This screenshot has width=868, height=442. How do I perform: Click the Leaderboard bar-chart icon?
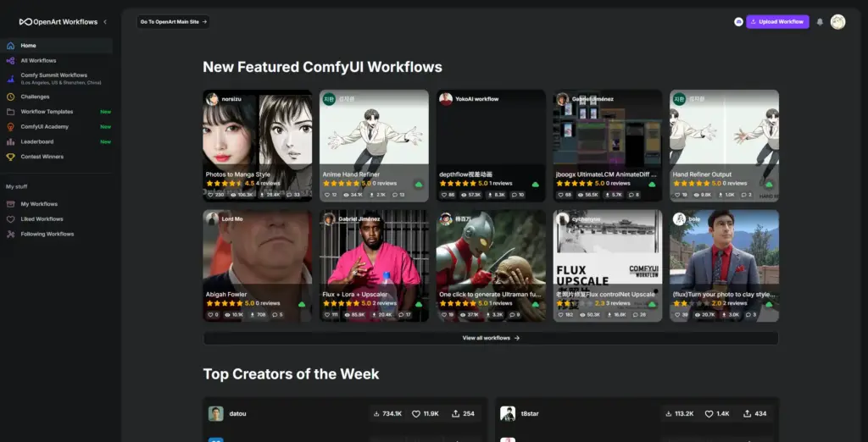tap(10, 141)
